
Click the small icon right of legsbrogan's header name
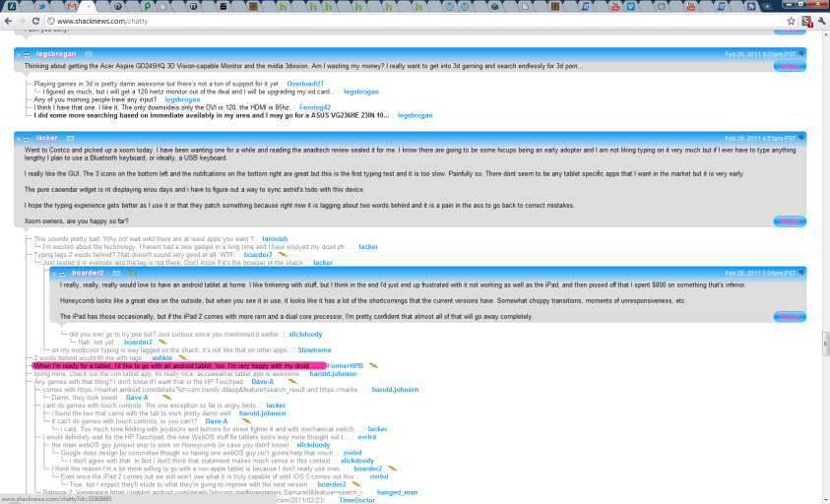(89, 54)
